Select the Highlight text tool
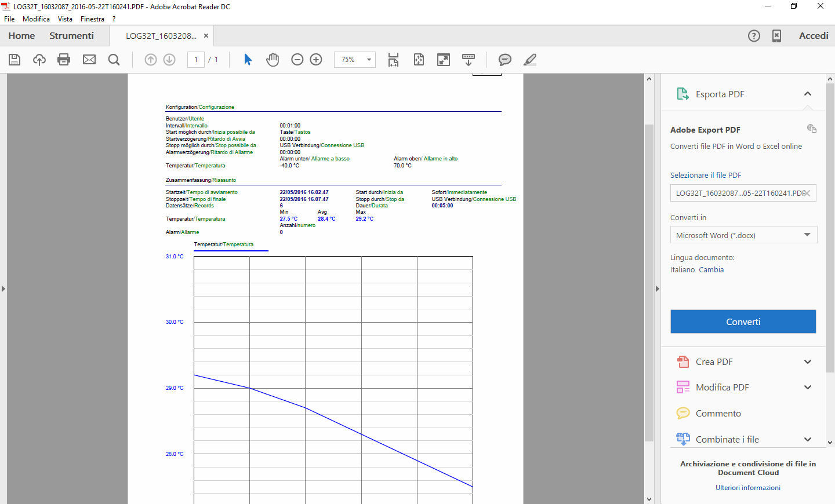The image size is (835, 504). pos(529,60)
